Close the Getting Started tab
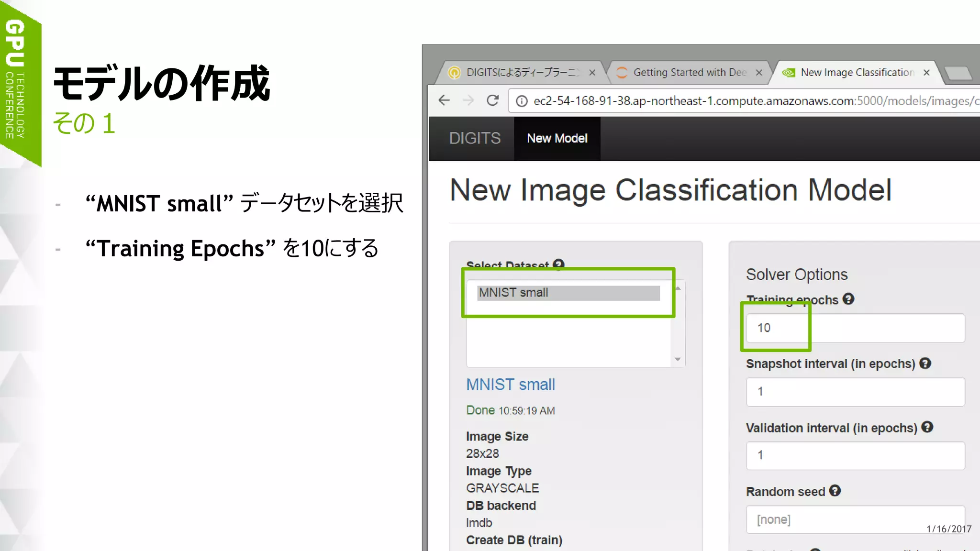The width and height of the screenshot is (980, 551). [x=759, y=73]
